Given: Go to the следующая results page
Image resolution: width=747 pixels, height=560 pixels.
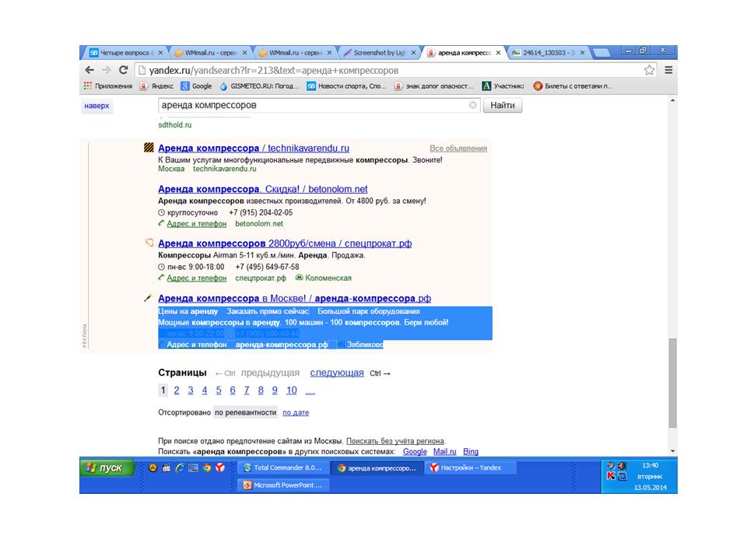Looking at the screenshot, I should [337, 373].
